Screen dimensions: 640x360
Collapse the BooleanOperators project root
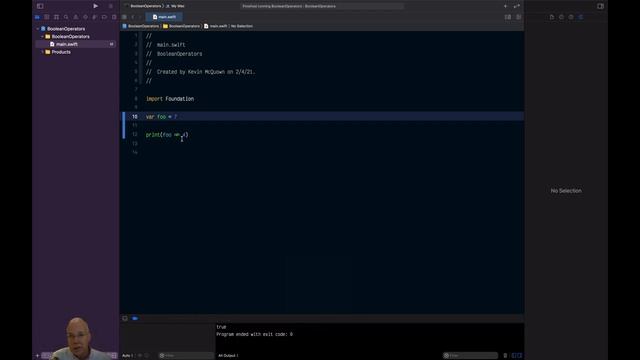[38, 29]
